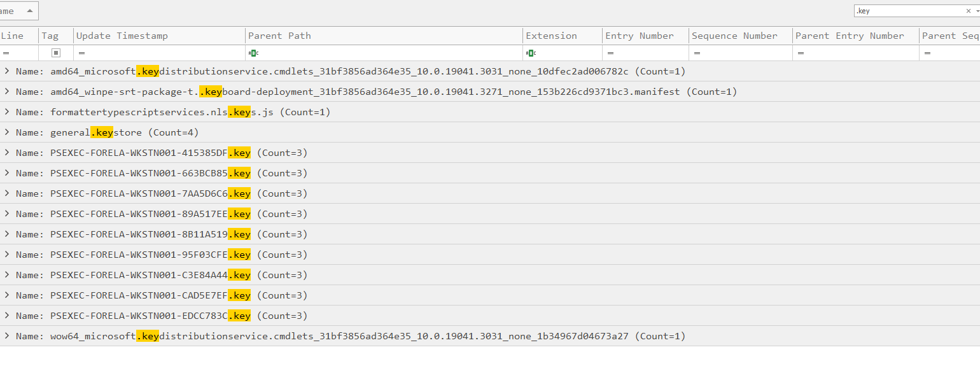Image resolution: width=980 pixels, height=366 pixels.
Task: Click the Extension column ABC filter icon
Action: (x=531, y=53)
